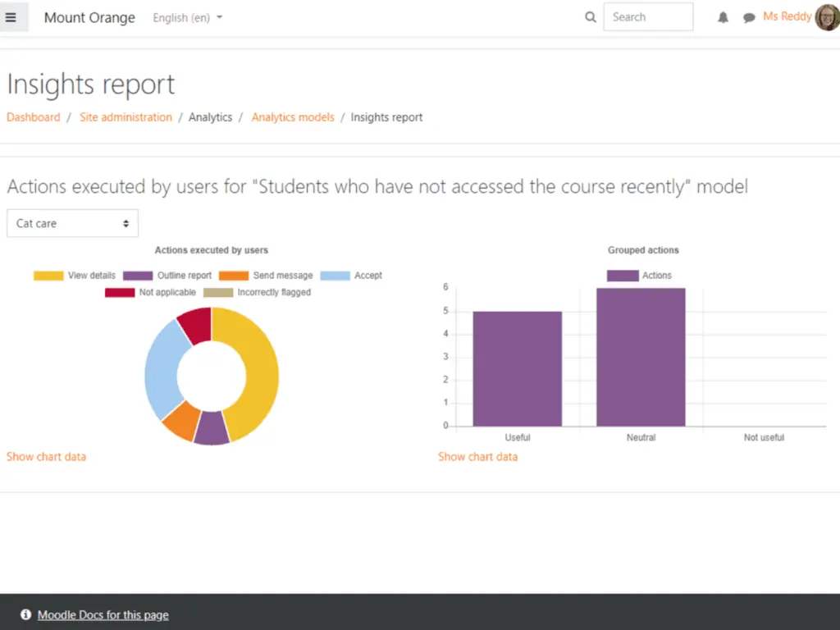Image resolution: width=840 pixels, height=630 pixels.
Task: Click the search magnifier icon
Action: coord(591,17)
